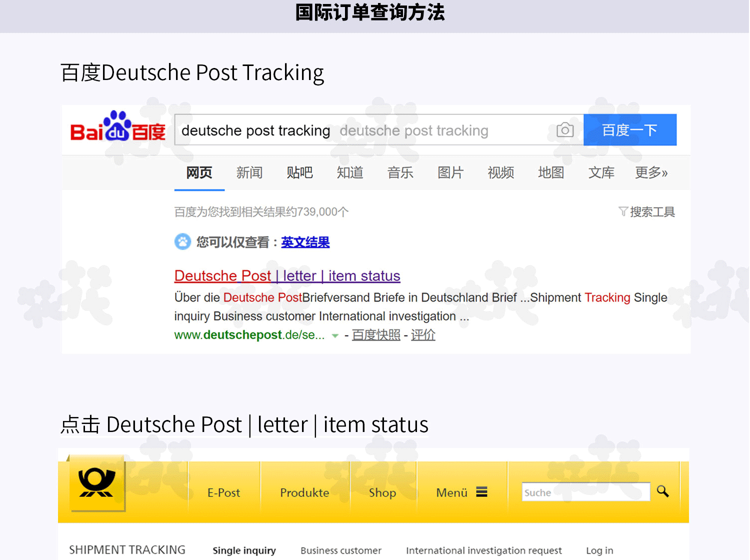
Task: Select the Single inquiry tab
Action: coord(244,550)
